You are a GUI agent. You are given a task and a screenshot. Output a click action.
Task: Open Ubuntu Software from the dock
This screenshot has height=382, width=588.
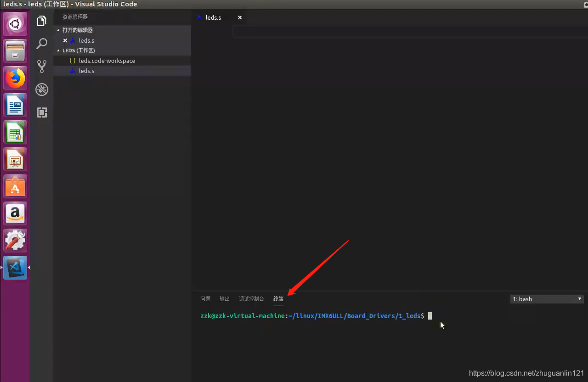coord(15,186)
